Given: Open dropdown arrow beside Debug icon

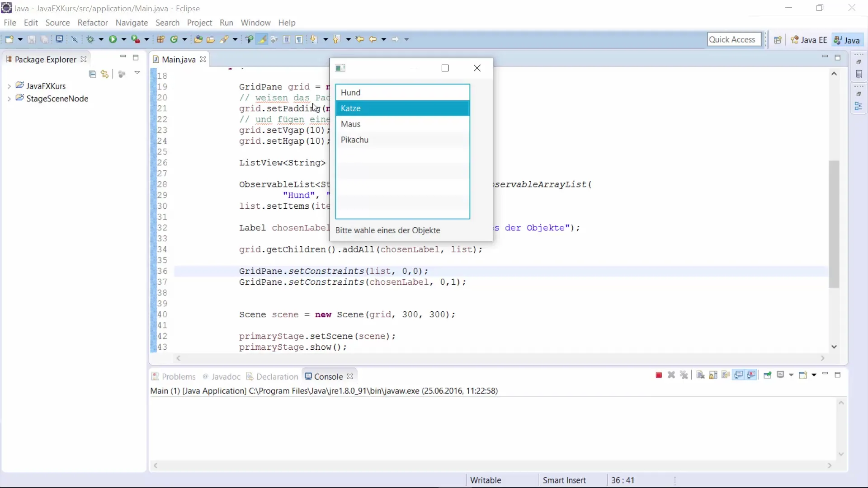Looking at the screenshot, I should click(x=101, y=40).
